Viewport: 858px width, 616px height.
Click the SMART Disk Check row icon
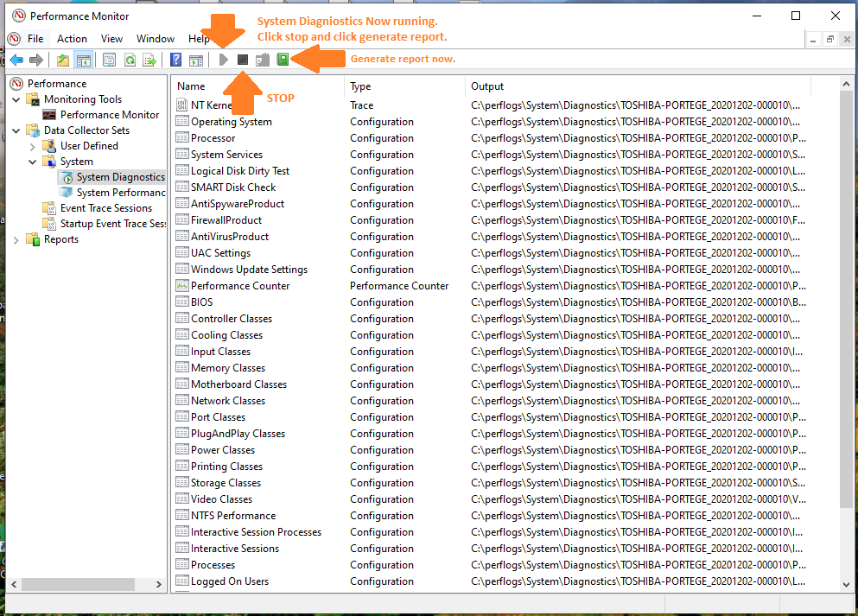182,187
